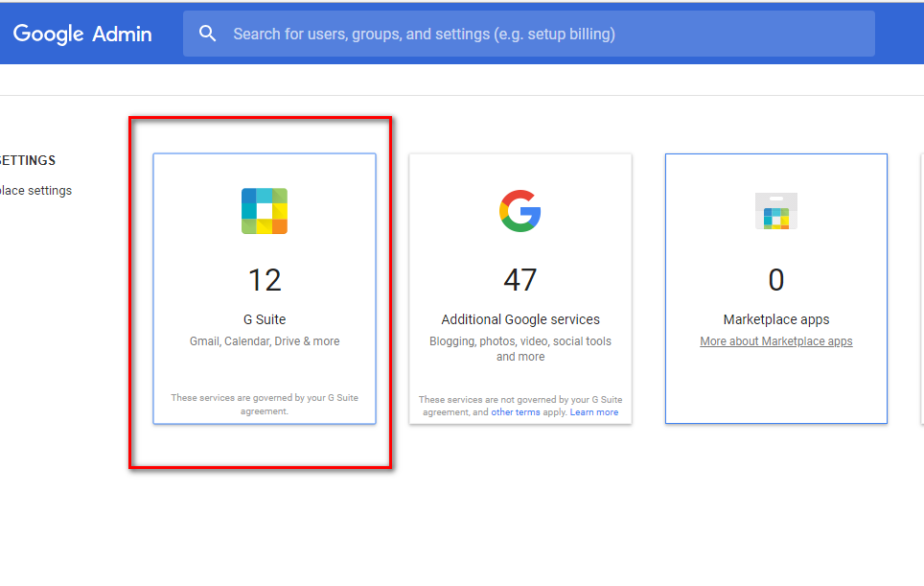Viewport: 924px width, 586px height.
Task: Open the G Suite colorful grid icon
Action: [265, 211]
